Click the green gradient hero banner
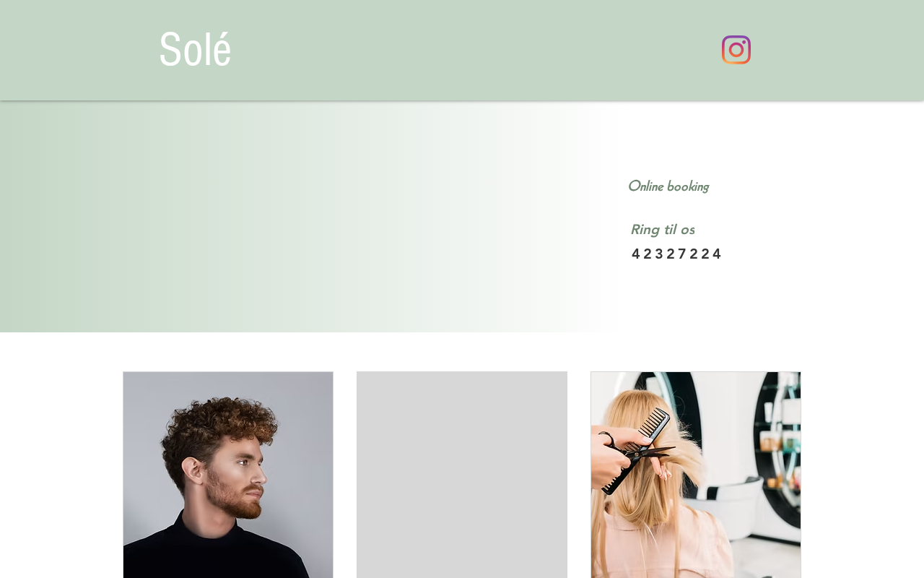 (x=303, y=217)
